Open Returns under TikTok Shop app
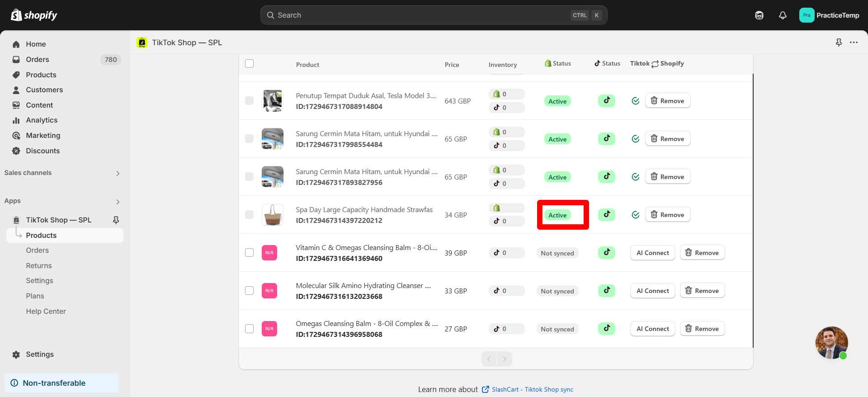The height and width of the screenshot is (397, 868). click(39, 265)
